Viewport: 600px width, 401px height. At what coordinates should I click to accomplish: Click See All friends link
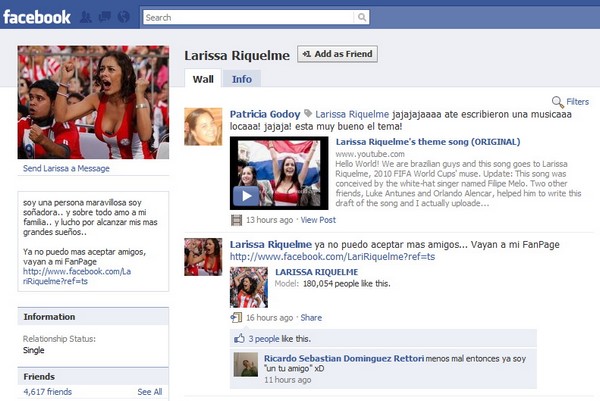pos(150,392)
